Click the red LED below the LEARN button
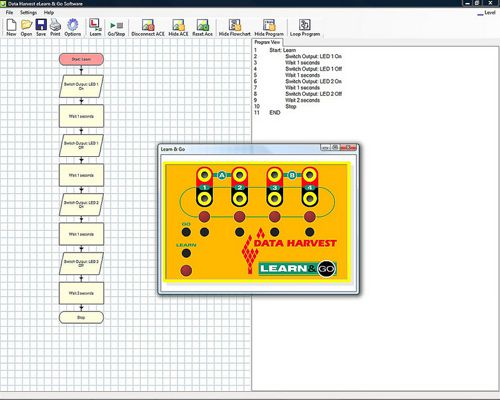 186,270
